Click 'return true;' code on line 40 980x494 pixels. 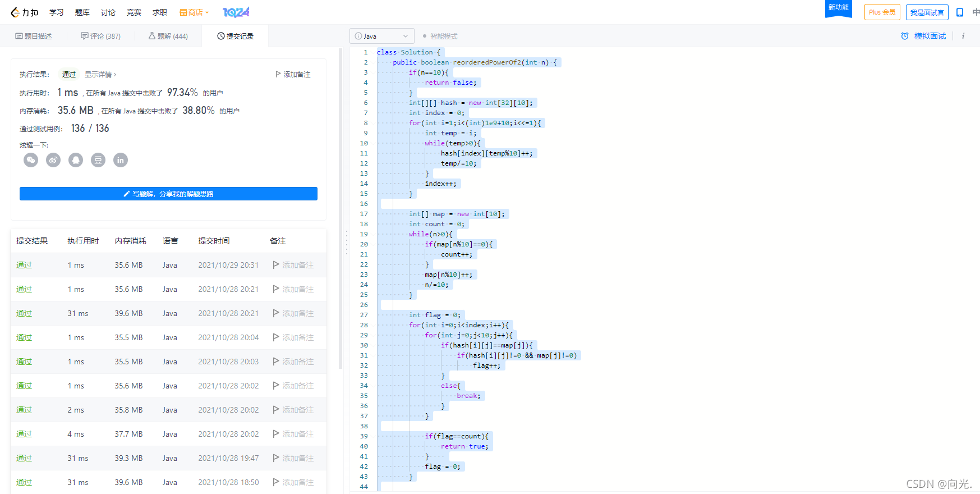point(464,446)
